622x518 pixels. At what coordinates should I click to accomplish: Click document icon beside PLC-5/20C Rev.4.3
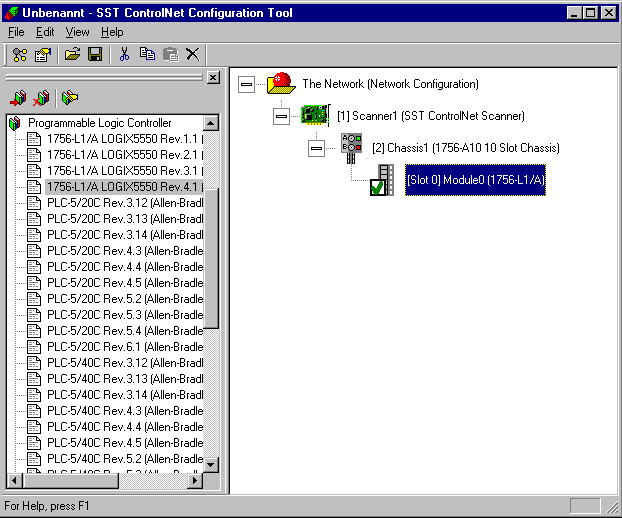tap(34, 251)
